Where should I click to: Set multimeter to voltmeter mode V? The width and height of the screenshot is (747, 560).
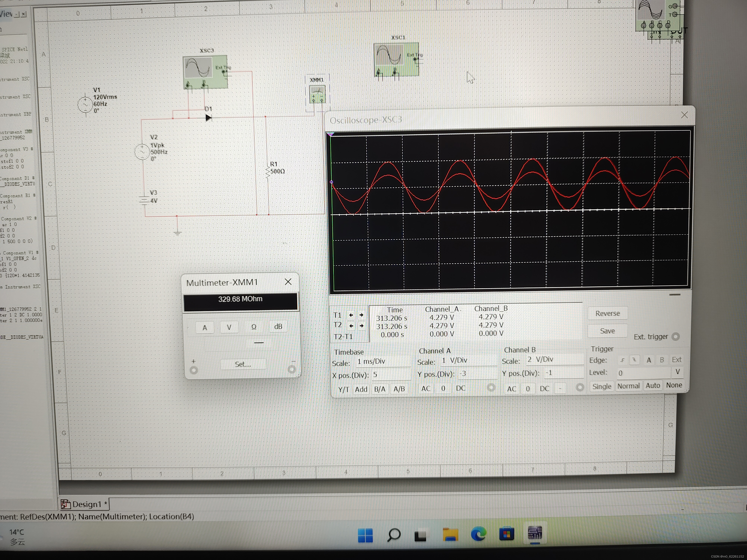[x=229, y=327]
